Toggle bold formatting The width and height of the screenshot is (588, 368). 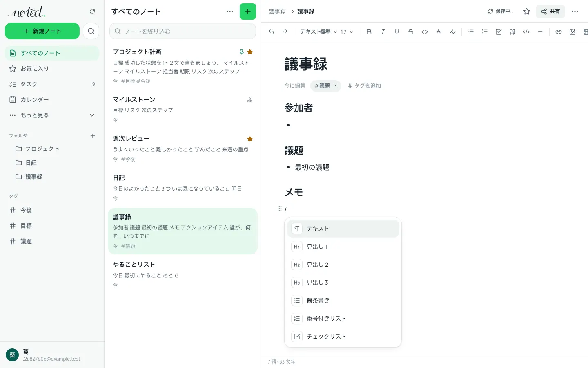(x=369, y=32)
